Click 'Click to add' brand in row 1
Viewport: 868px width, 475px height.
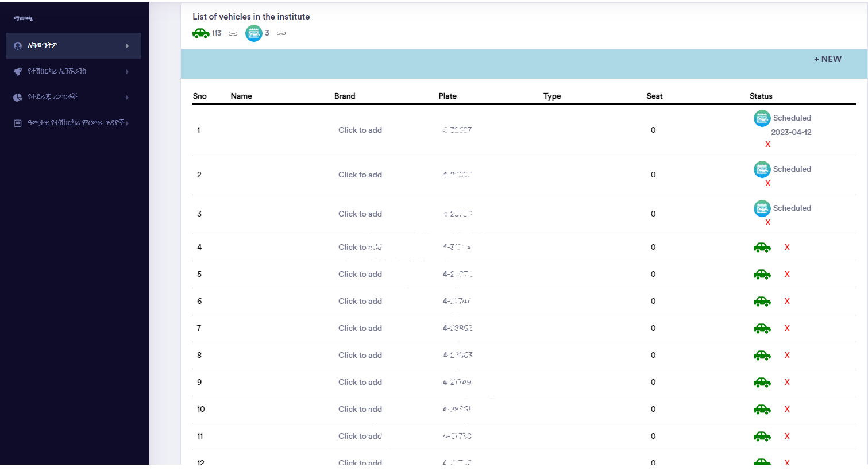tap(360, 130)
